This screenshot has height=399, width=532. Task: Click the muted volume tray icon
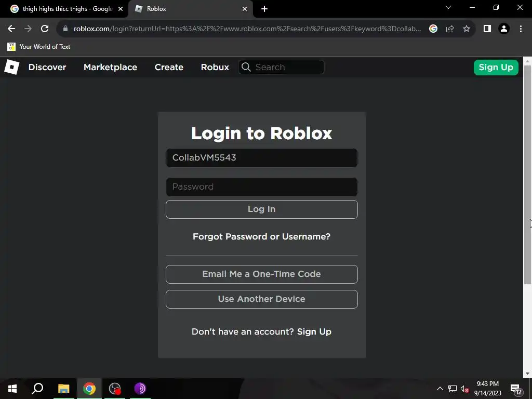[464, 389]
